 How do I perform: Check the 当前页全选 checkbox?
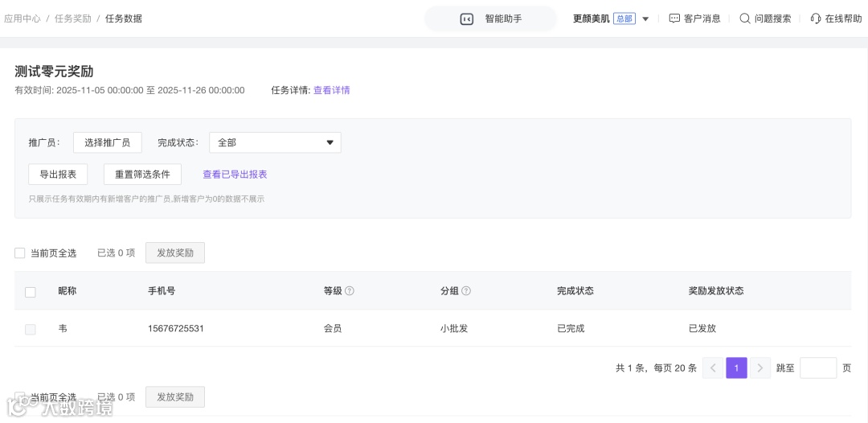[20, 253]
